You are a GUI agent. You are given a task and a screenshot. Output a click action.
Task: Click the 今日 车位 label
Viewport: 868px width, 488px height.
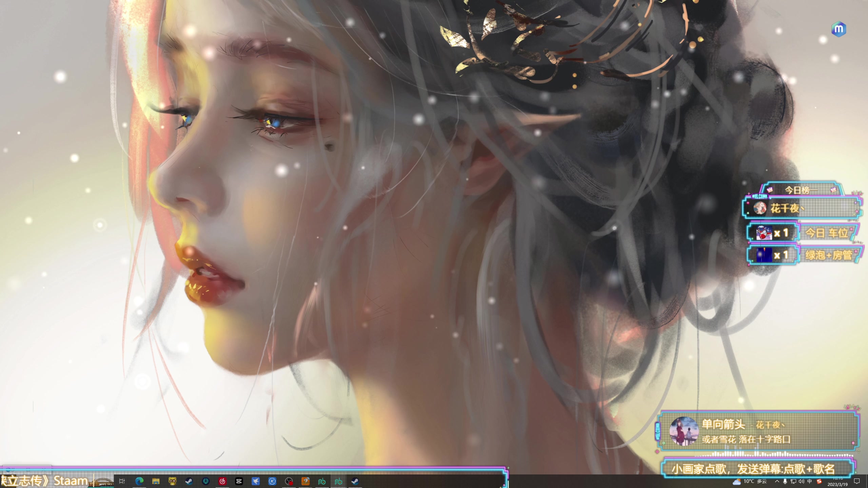[827, 233]
